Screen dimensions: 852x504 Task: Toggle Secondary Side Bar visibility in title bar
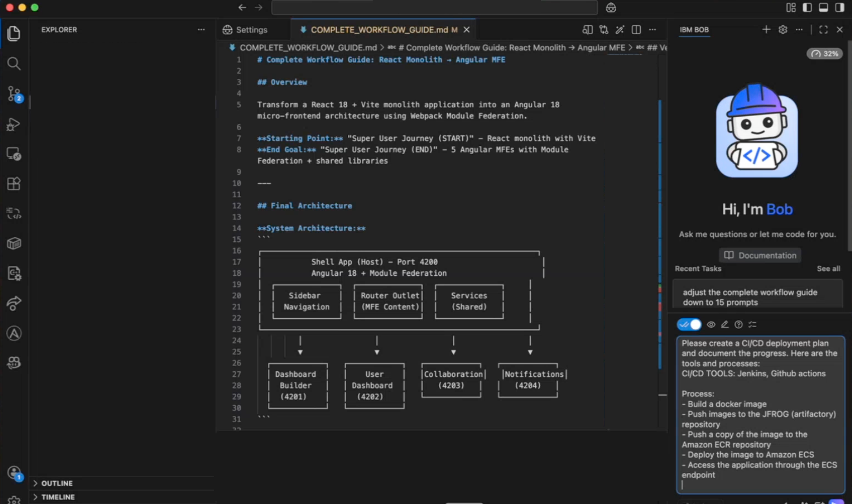tap(839, 7)
